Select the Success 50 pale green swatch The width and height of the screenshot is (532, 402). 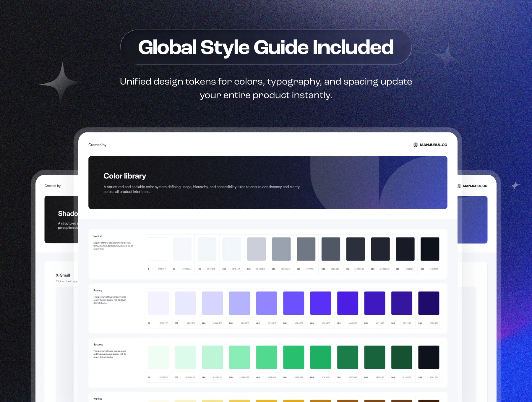[x=159, y=357]
